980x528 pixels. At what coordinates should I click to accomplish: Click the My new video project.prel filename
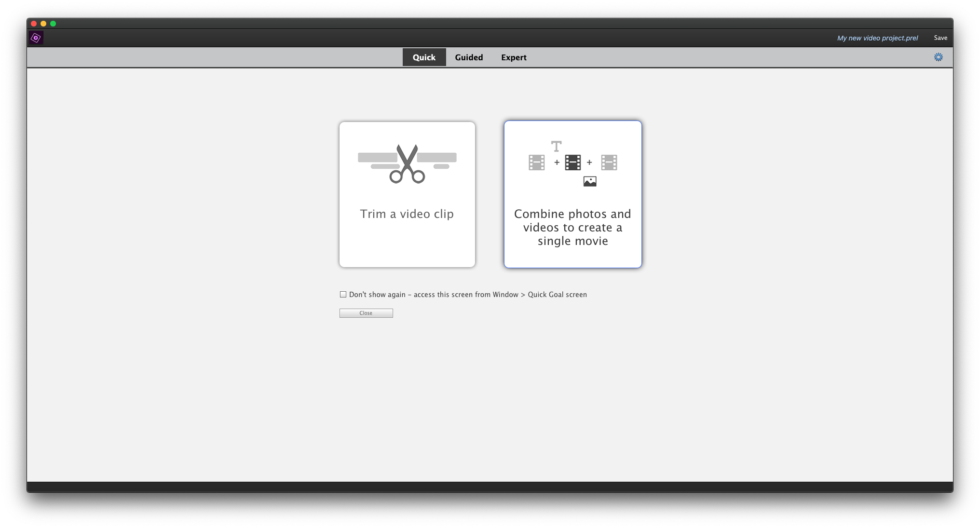click(877, 38)
